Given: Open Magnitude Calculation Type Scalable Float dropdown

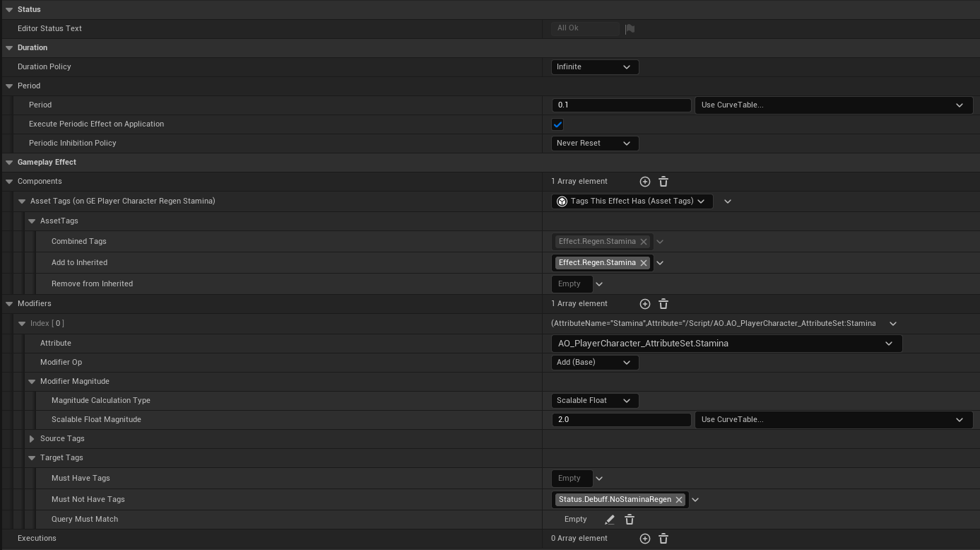Looking at the screenshot, I should (595, 401).
